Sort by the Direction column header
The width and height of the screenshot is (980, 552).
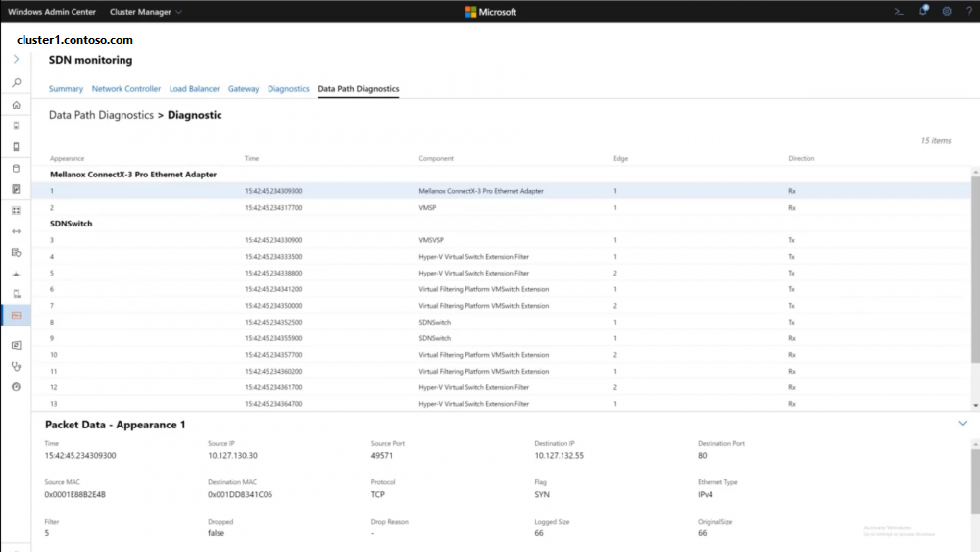(802, 158)
